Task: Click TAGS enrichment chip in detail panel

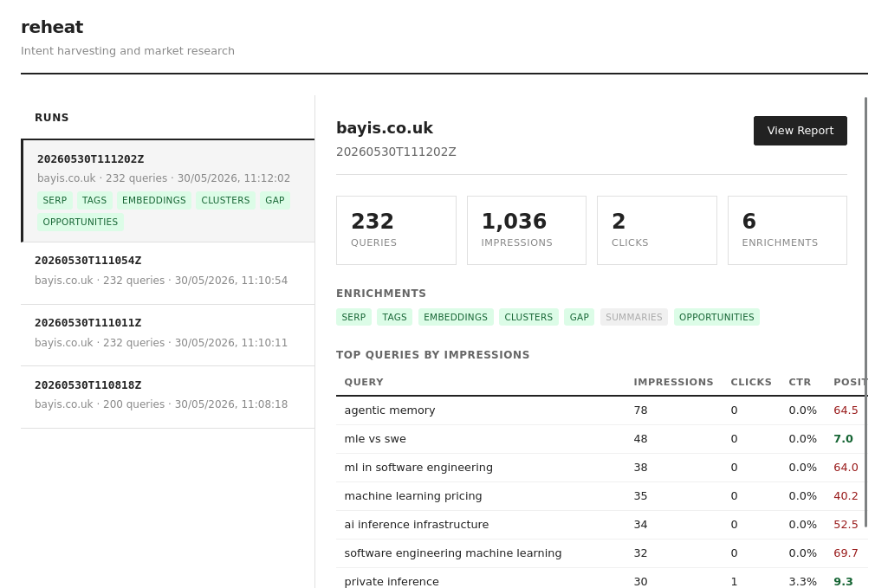Action: pyautogui.click(x=394, y=317)
